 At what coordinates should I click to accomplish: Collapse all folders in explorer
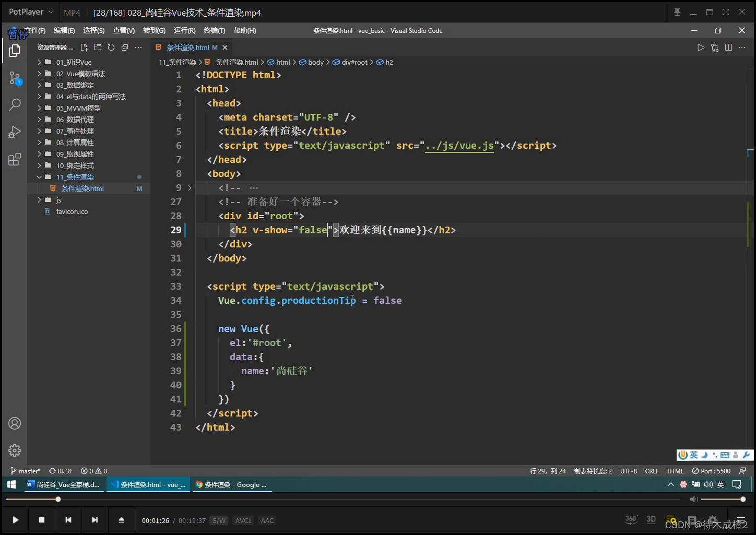125,47
